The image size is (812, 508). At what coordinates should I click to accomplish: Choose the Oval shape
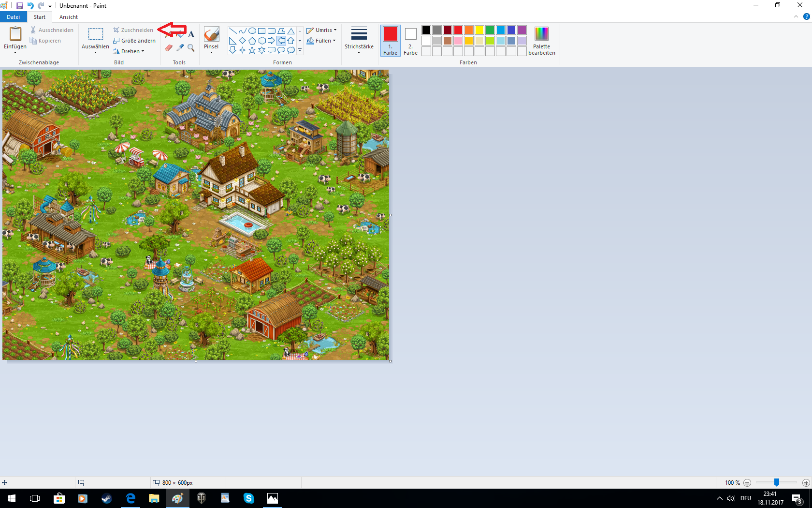point(252,31)
